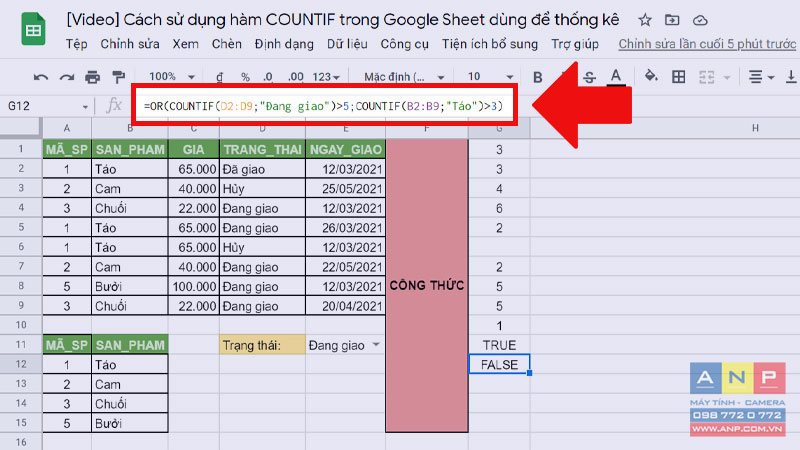Open the Trợ giúp menu
The height and width of the screenshot is (450, 800).
pos(574,44)
